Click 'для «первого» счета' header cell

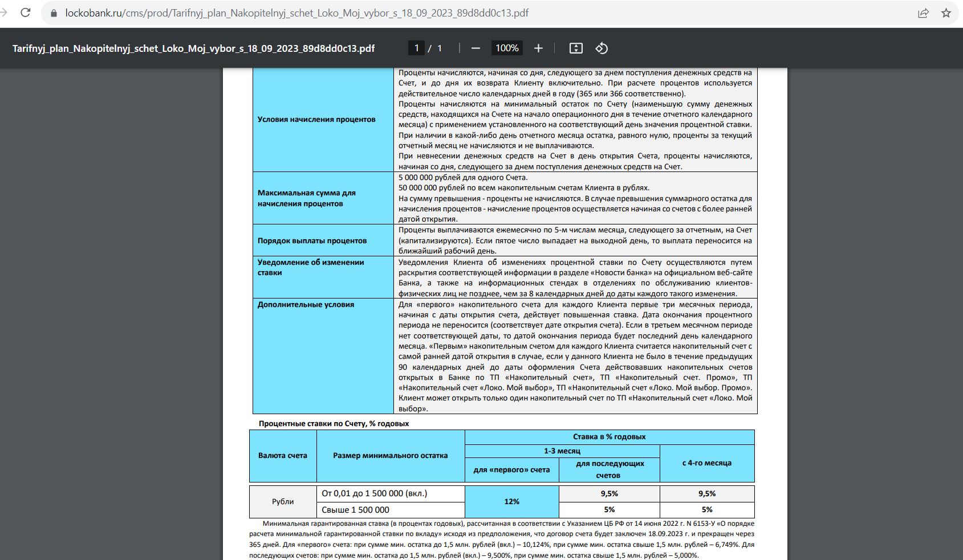click(x=512, y=470)
